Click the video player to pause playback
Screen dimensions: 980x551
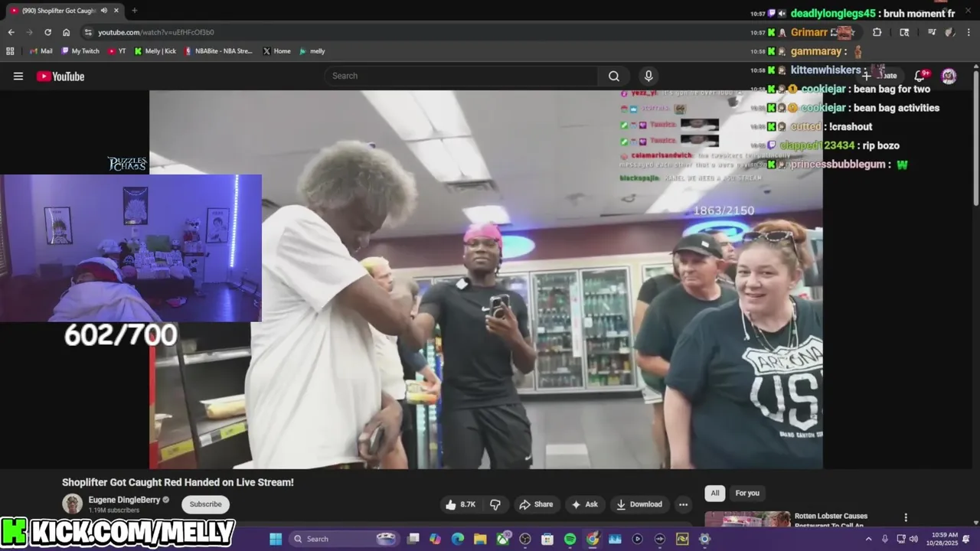click(x=485, y=279)
